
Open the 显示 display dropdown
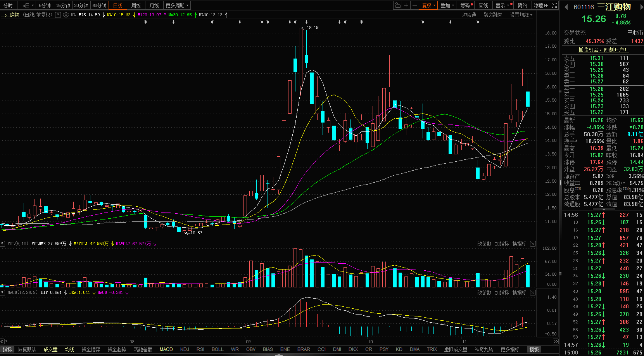503,5
